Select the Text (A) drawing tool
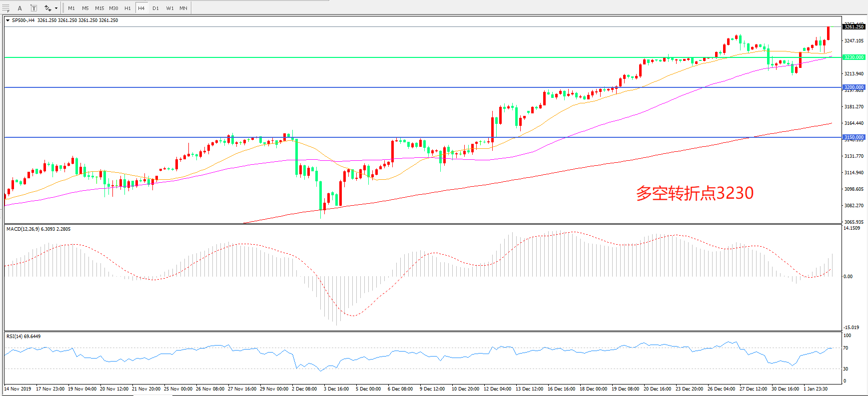868x396 pixels. [x=20, y=8]
